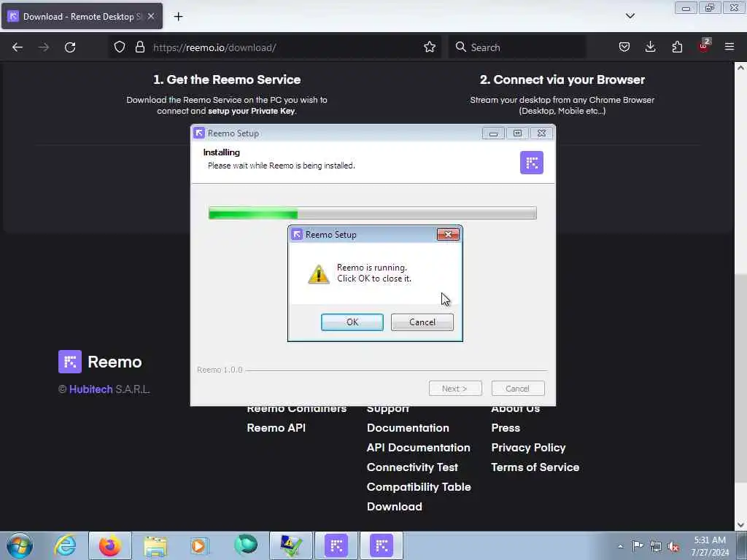The height and width of the screenshot is (560, 747).
Task: Click the reemo.io URL address field
Action: [286, 47]
